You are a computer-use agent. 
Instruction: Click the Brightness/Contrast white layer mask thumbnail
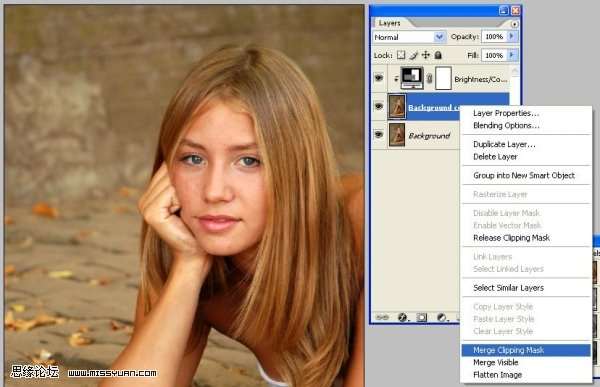443,78
